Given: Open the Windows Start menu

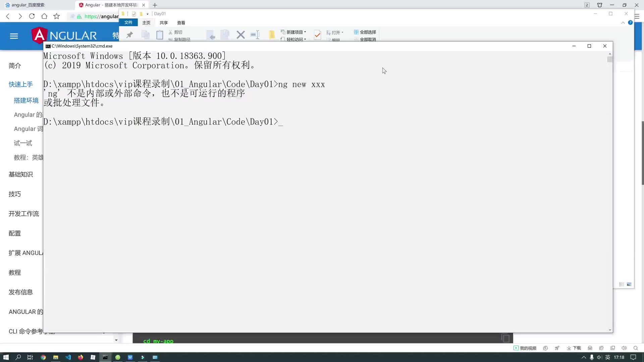Looking at the screenshot, I should [x=6, y=357].
